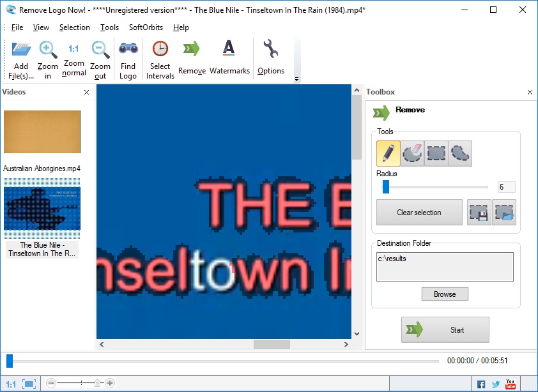Screen dimensions: 538x392
Task: Click the Browse button
Action: pyautogui.click(x=445, y=294)
